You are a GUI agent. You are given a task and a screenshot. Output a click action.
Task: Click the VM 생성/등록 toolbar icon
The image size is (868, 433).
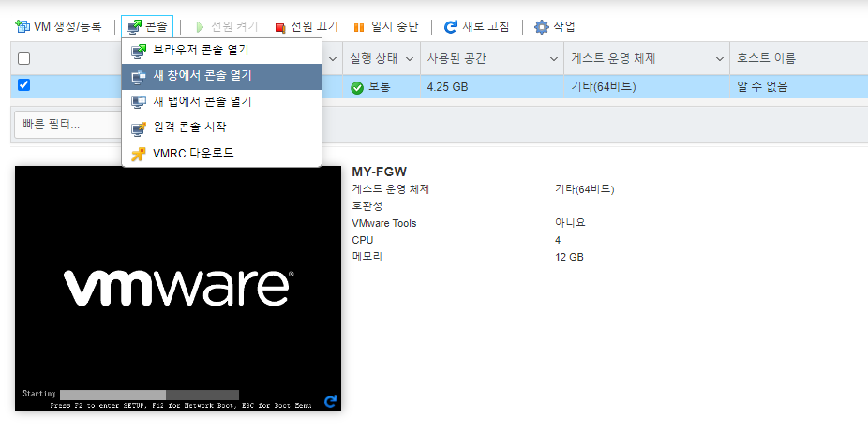22,26
